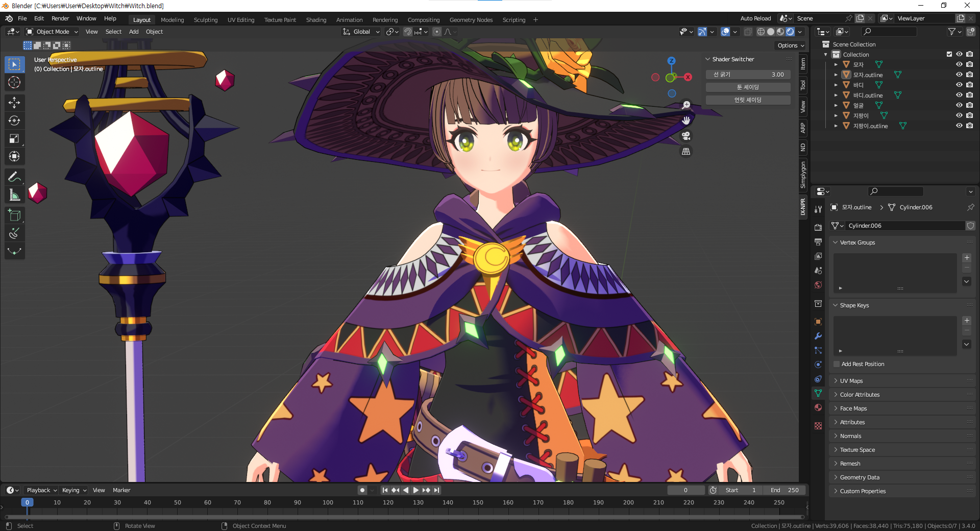Click the 언릿 셰이딩 button
This screenshot has height=531, width=980.
(x=748, y=100)
